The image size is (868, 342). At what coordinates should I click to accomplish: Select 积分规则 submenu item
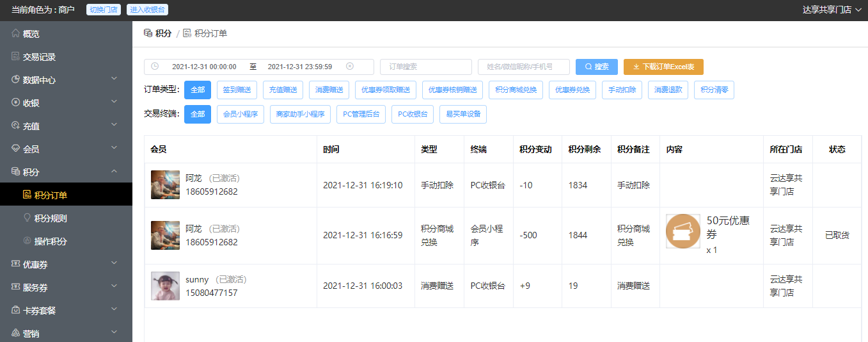click(66, 218)
